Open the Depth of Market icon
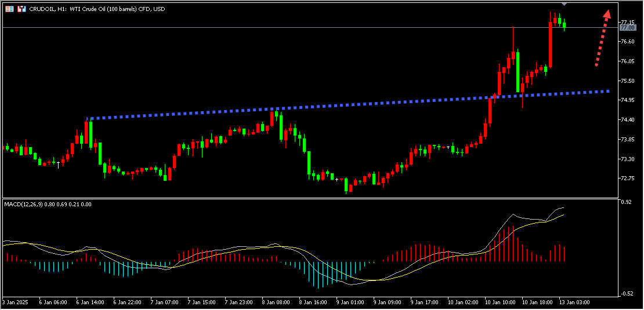Image resolution: width=644 pixels, height=310 pixels. coord(21,10)
